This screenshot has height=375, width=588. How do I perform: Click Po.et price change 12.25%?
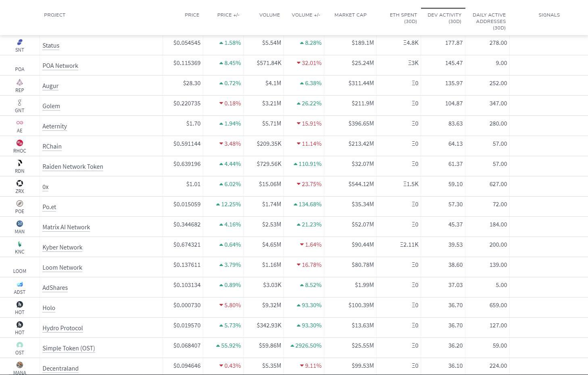(x=228, y=204)
